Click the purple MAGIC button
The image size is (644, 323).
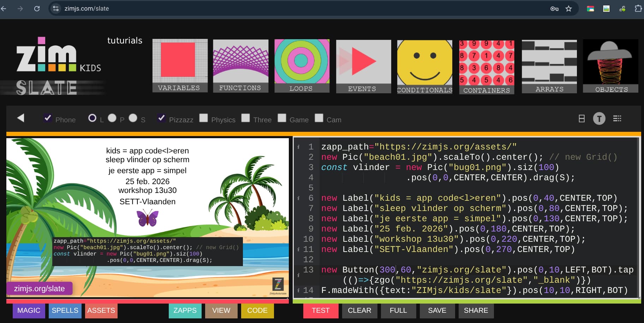coord(29,311)
